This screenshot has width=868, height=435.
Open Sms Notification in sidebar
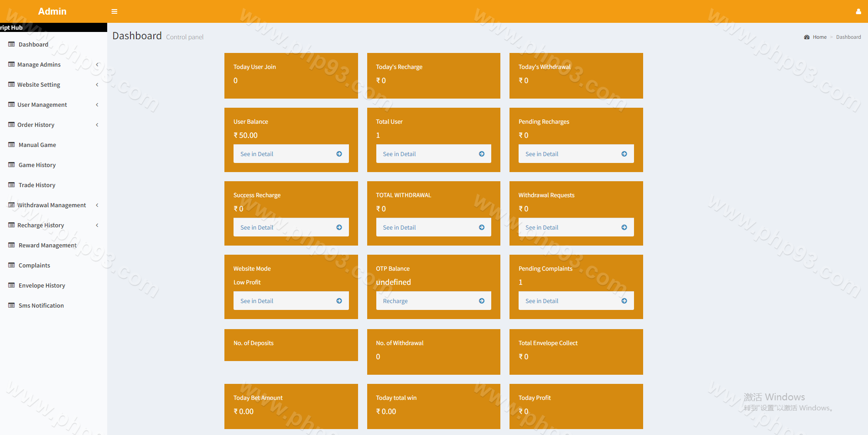(x=41, y=305)
